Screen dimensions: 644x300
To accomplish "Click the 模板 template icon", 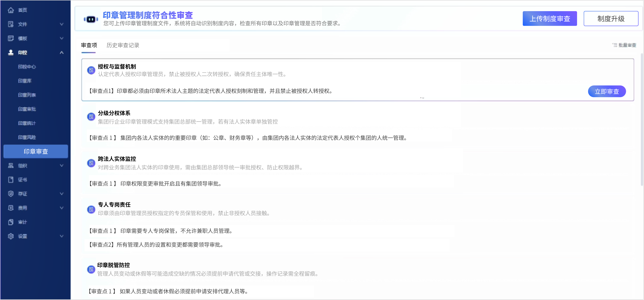I will (11, 38).
